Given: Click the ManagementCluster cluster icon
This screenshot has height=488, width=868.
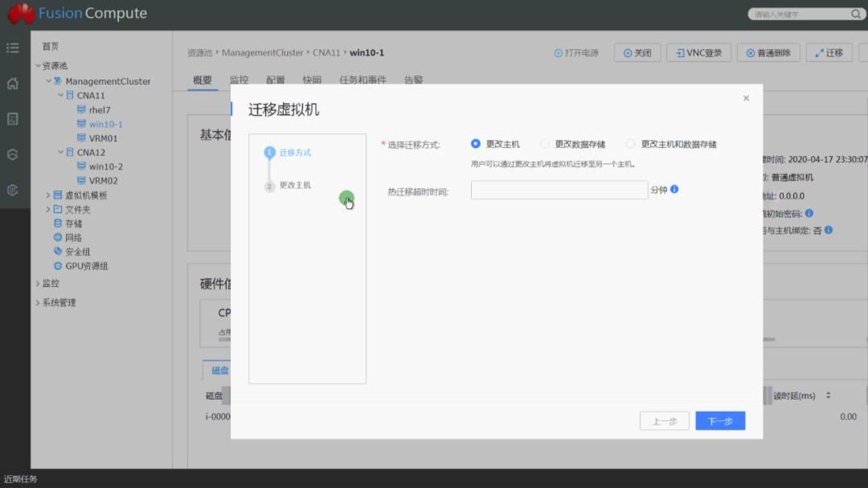Looking at the screenshot, I should (x=58, y=81).
